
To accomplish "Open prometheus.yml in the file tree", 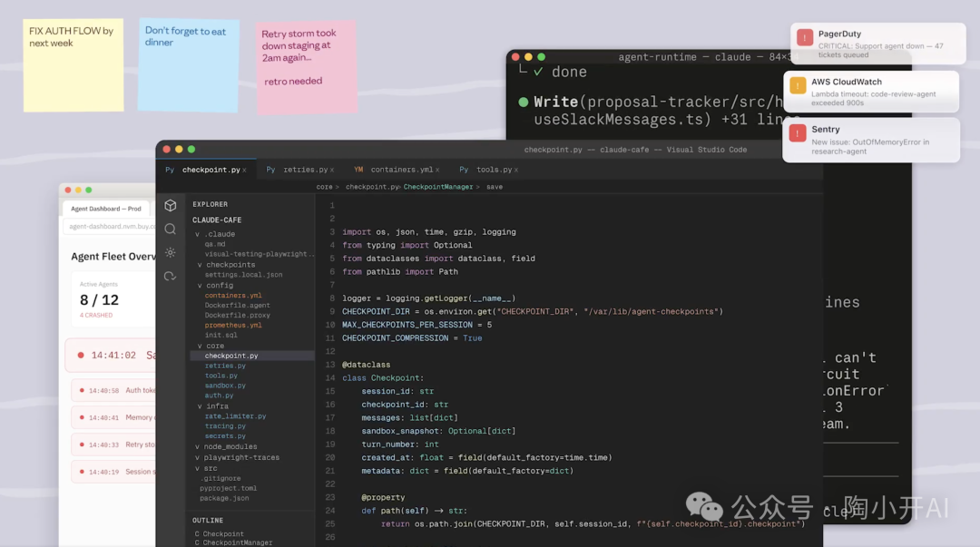I will coord(233,326).
